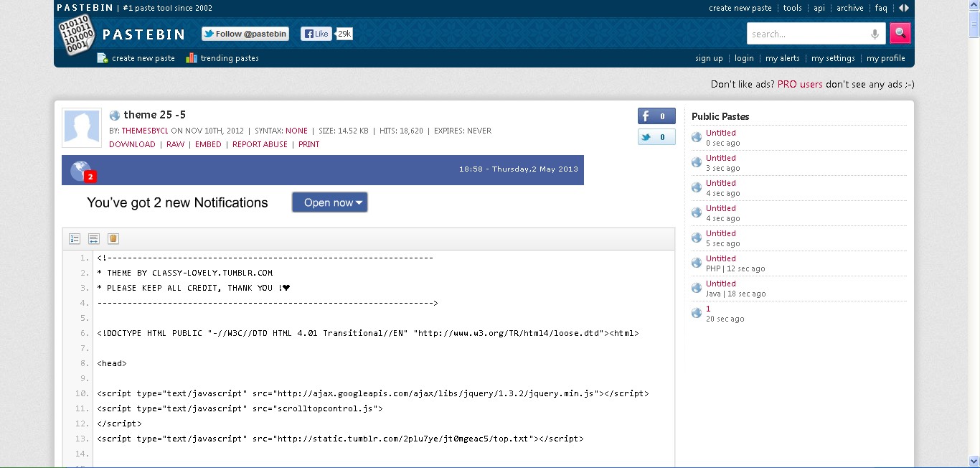
Task: Open Untitled paste from 3 sec ago
Action: 721,158
